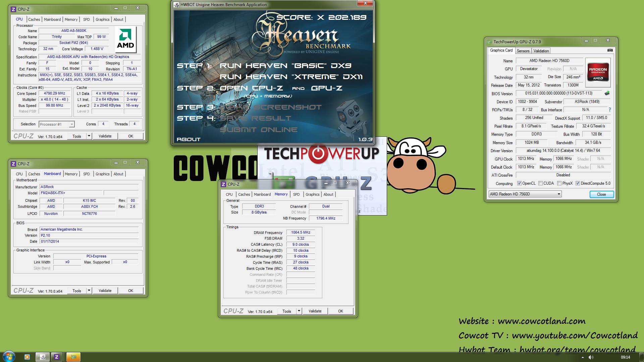Click OK in the top CPU-Z window
Screen dimensions: 644x362
[x=131, y=136]
